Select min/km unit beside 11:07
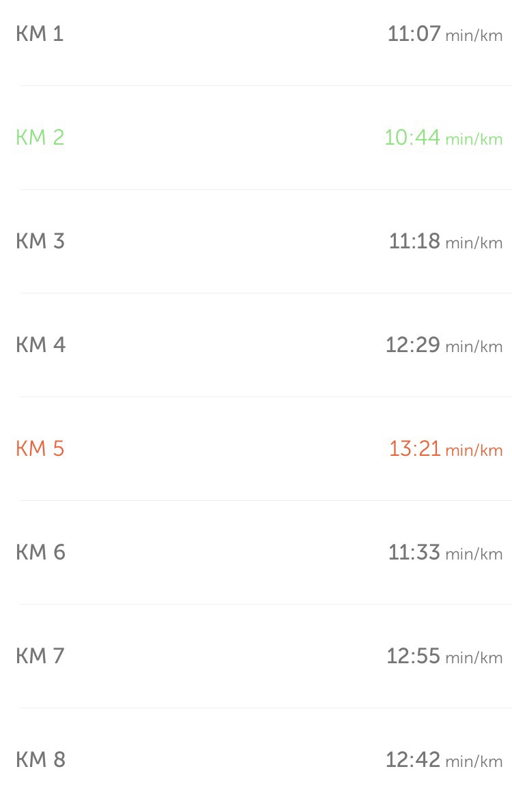This screenshot has height=812, width=512. click(x=474, y=36)
